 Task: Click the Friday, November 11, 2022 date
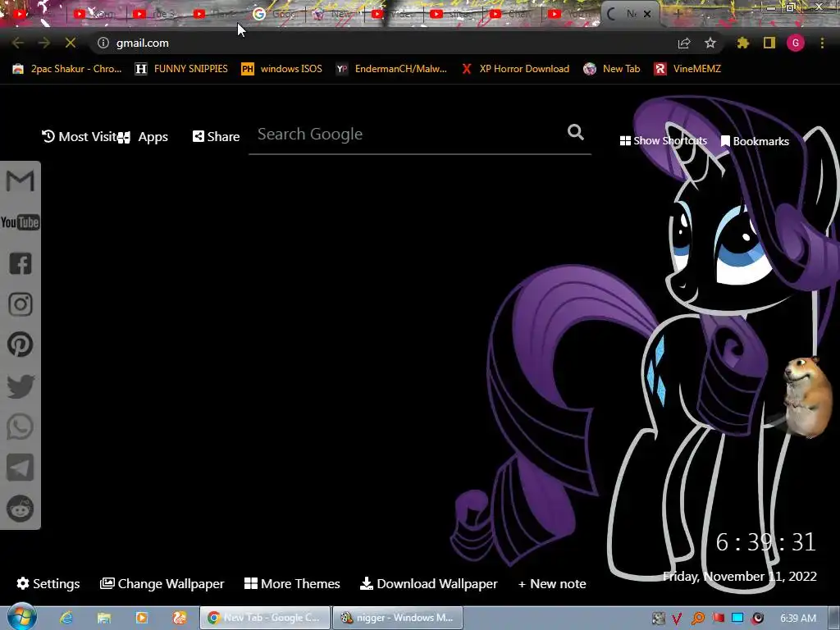[739, 577]
